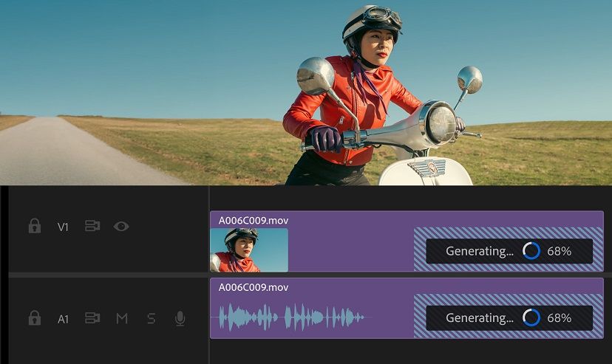Select A006C009.mov clip name on A1
This screenshot has height=364, width=612.
(x=254, y=287)
